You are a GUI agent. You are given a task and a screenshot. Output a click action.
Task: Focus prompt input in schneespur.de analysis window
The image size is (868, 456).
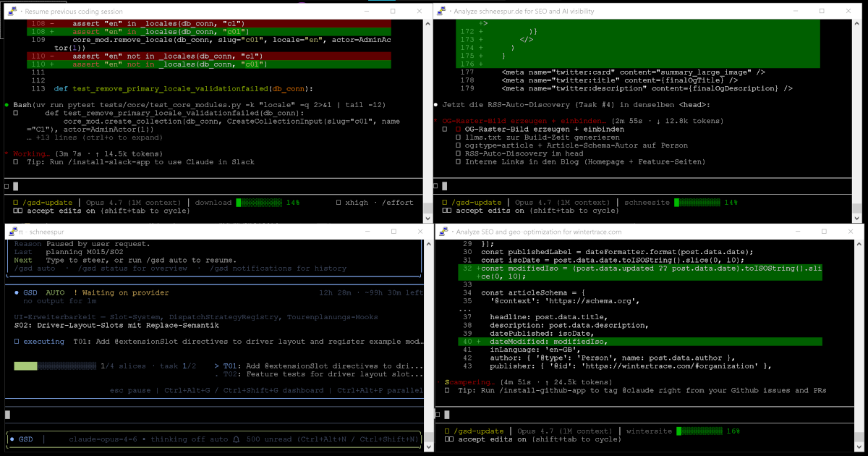(x=642, y=186)
